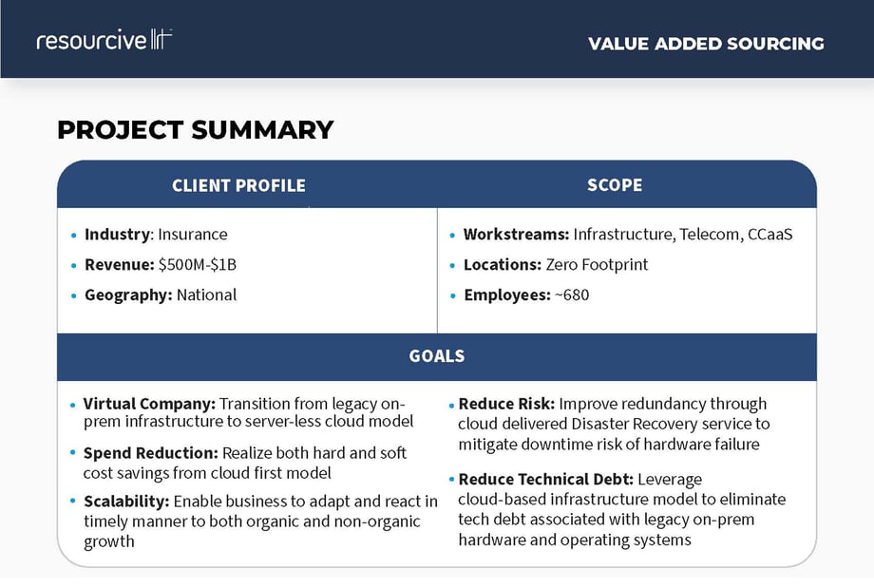Select the Client Profile header tab
This screenshot has width=874, height=588.
238,185
